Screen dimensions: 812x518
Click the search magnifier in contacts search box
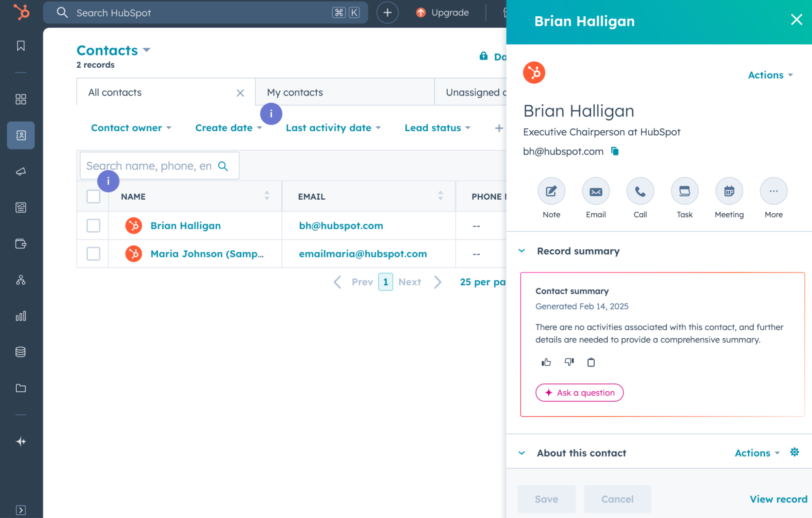click(223, 166)
